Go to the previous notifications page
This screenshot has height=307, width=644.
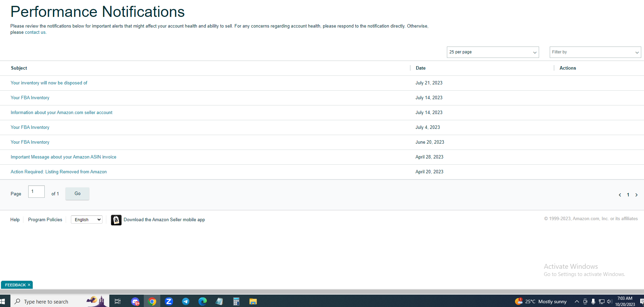coord(620,195)
